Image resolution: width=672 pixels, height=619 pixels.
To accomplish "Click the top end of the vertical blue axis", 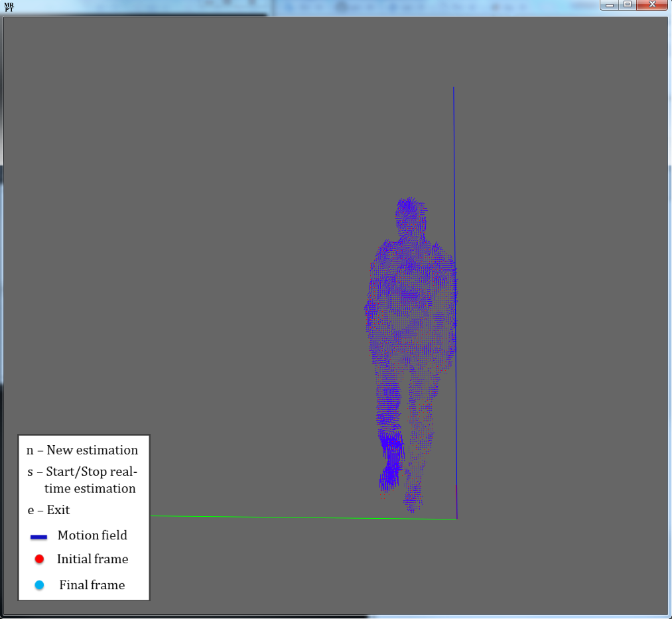I will coord(454,88).
